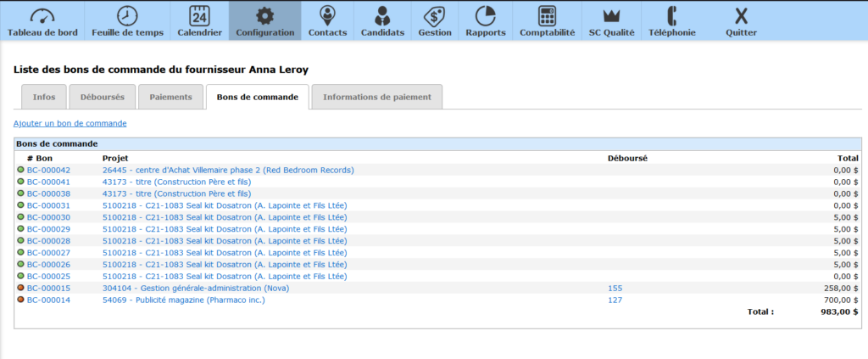
Task: Click disbursement number 155 link
Action: (x=615, y=288)
